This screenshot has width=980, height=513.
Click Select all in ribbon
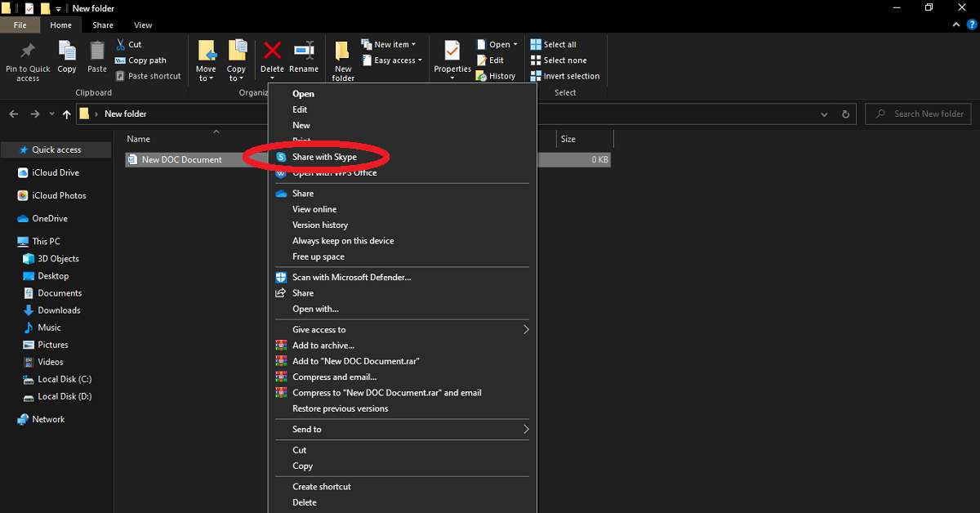point(559,45)
